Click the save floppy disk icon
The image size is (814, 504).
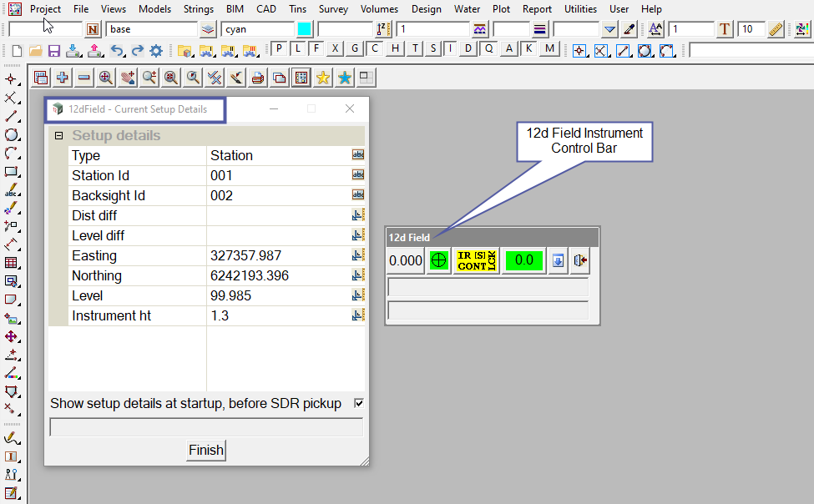pyautogui.click(x=54, y=50)
